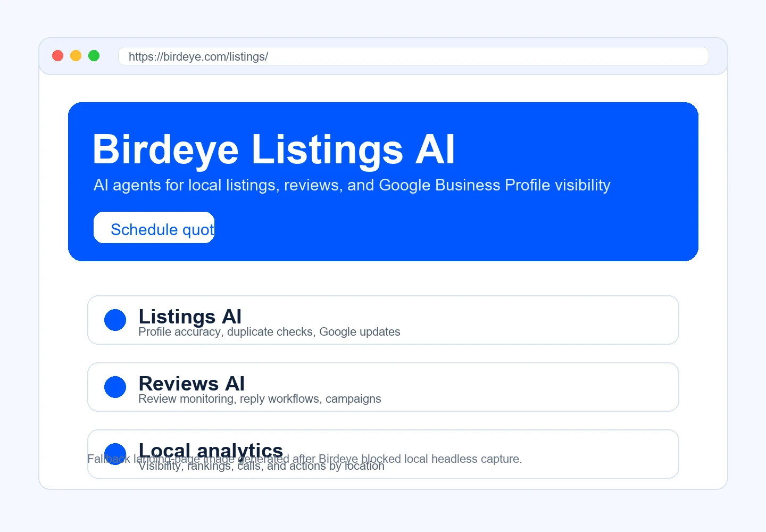766x532 pixels.
Task: Click 'Review monitoring, reply workflows, campaigns' text
Action: click(x=260, y=399)
